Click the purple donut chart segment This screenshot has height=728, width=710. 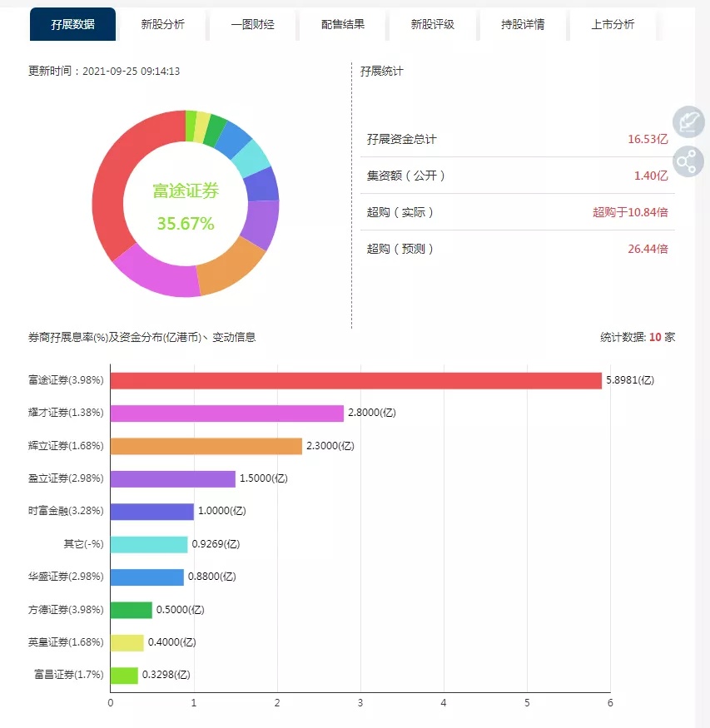click(261, 225)
